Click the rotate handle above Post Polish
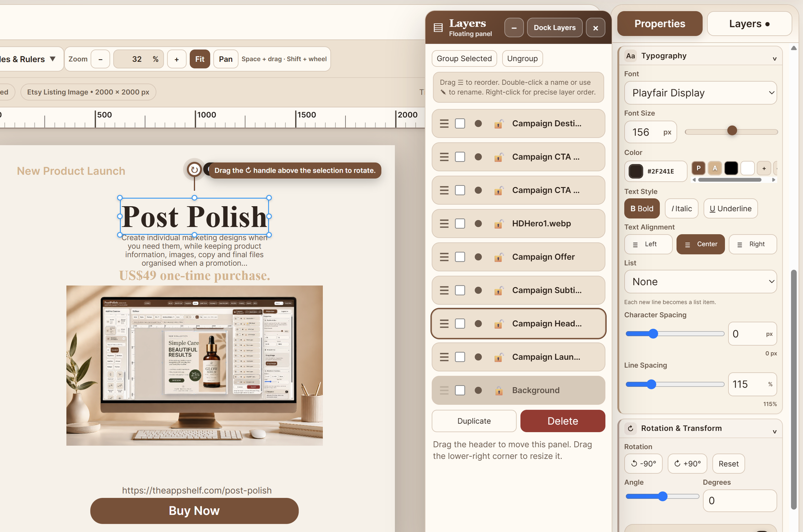803x532 pixels. click(x=194, y=170)
